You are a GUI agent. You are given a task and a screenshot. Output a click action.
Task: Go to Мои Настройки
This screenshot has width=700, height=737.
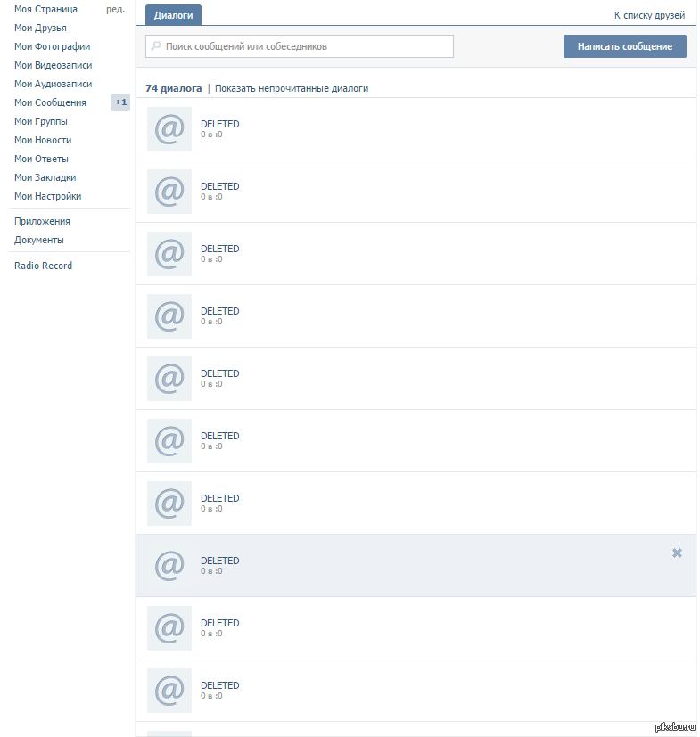coord(47,196)
